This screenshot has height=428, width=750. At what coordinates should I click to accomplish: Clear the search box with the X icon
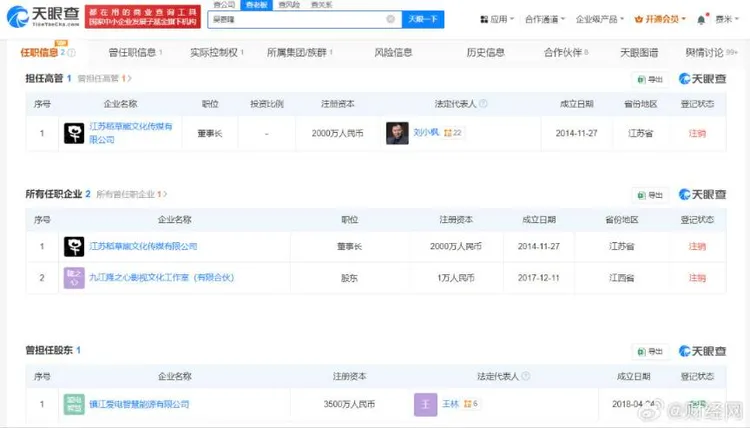pyautogui.click(x=391, y=19)
